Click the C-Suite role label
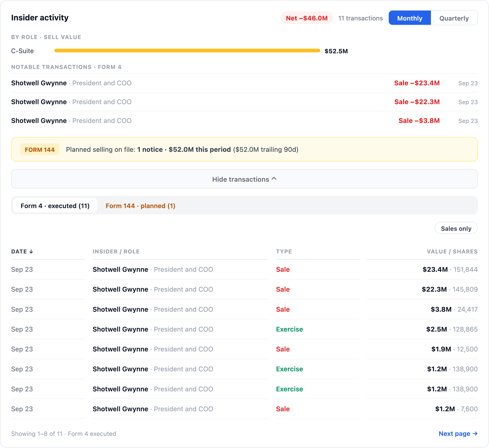The image size is (489, 448). [22, 51]
